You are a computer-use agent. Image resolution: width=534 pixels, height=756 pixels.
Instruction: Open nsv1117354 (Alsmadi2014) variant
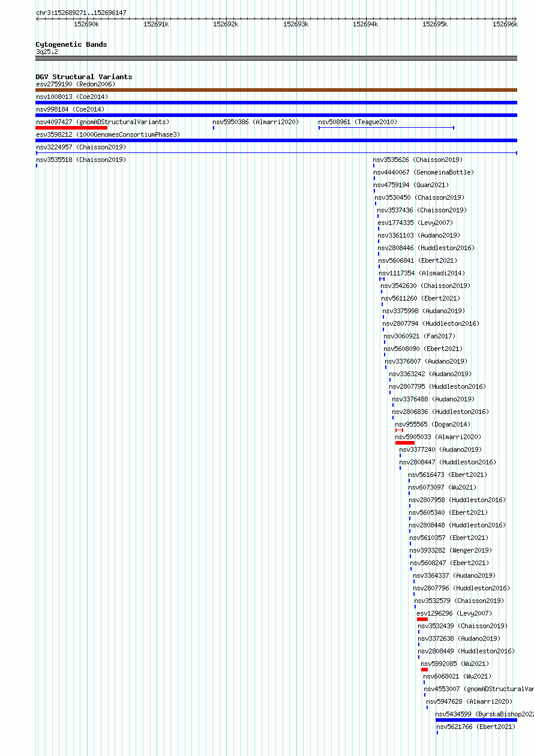coord(422,273)
